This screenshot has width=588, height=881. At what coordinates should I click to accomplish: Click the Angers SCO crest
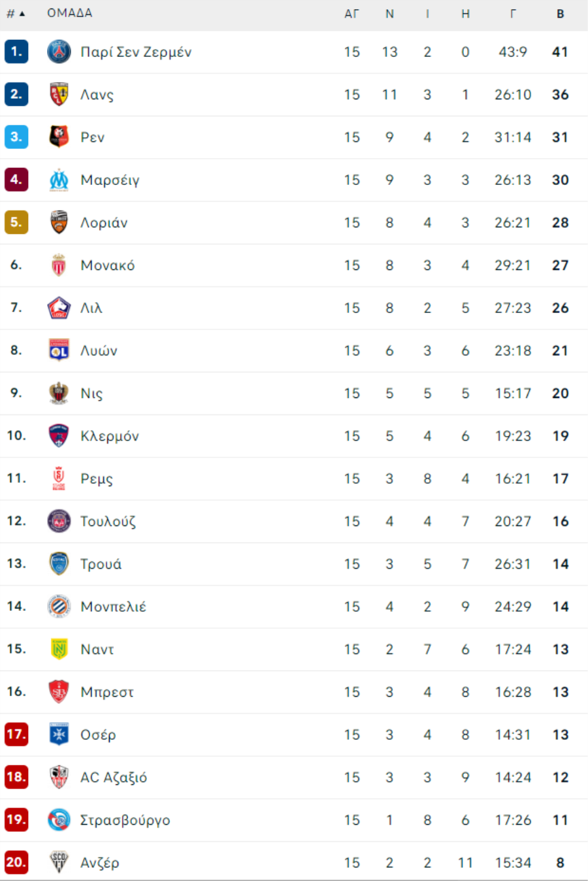[x=59, y=862]
